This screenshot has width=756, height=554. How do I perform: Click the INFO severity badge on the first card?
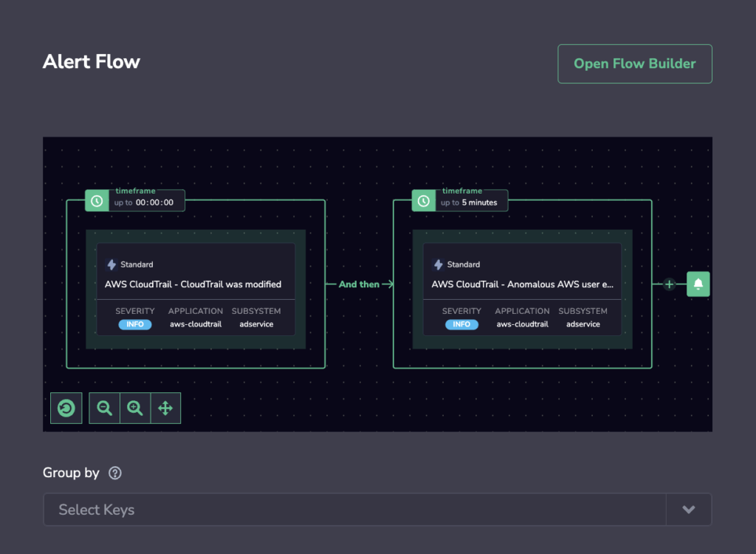pyautogui.click(x=135, y=324)
